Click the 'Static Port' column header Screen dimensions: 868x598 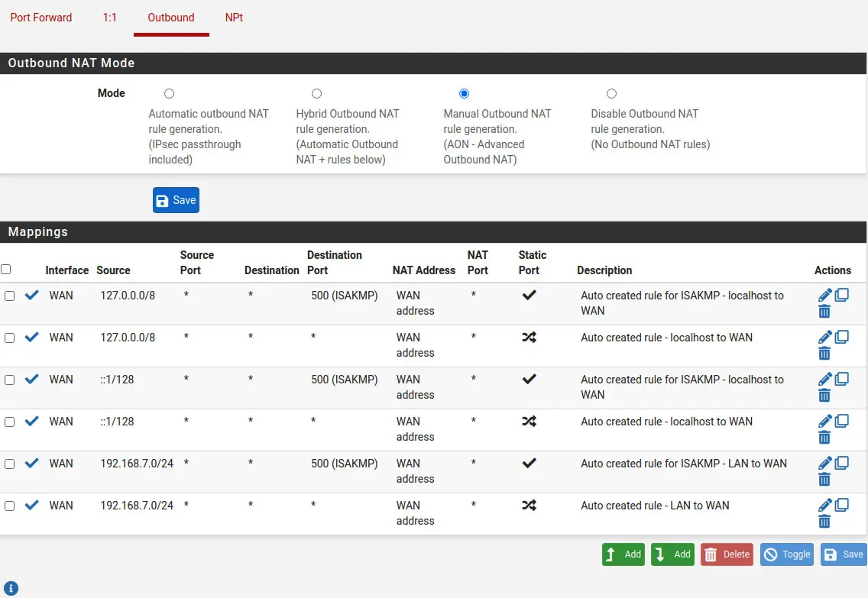click(533, 263)
